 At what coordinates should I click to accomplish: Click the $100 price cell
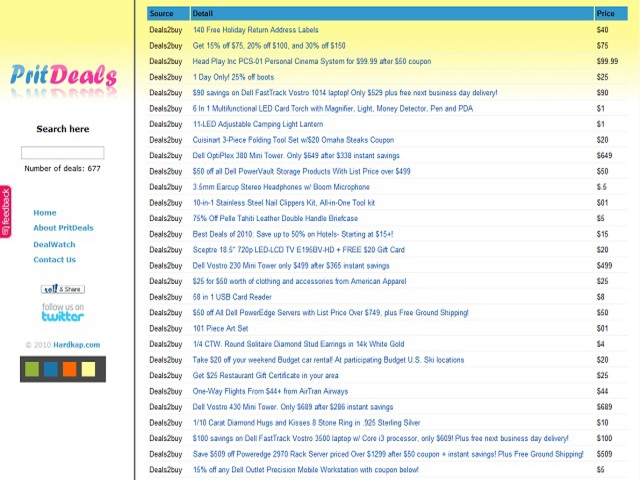click(x=604, y=438)
